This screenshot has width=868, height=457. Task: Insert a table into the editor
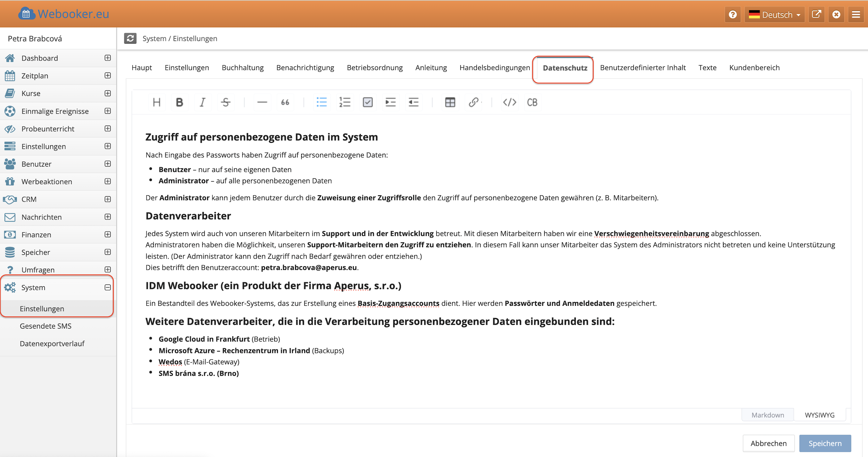point(450,102)
